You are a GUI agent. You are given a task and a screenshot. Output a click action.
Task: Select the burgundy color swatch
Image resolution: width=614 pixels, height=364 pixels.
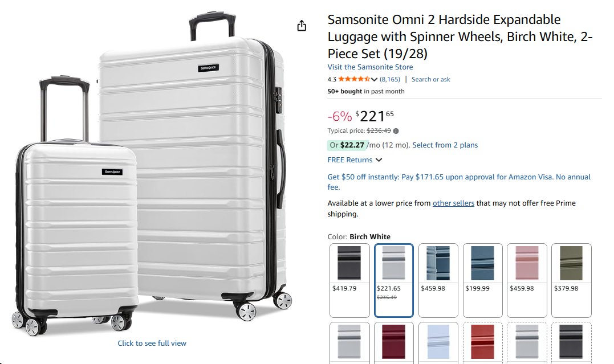394,342
